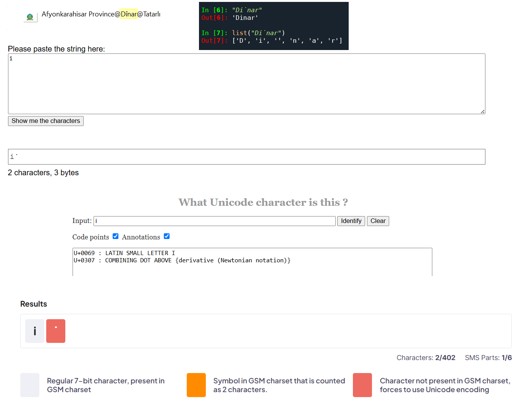532x420 pixels.
Task: Click the character output box under the button
Action: [x=247, y=157]
